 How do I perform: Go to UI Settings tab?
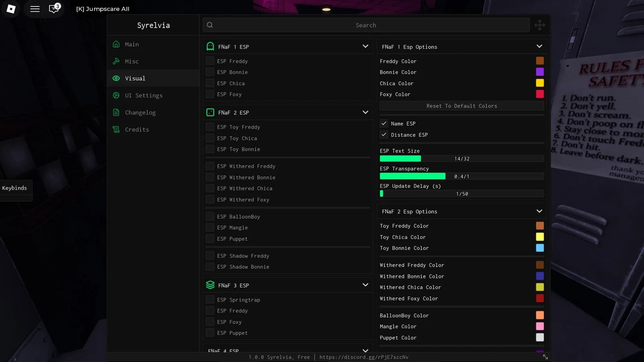pos(153,95)
